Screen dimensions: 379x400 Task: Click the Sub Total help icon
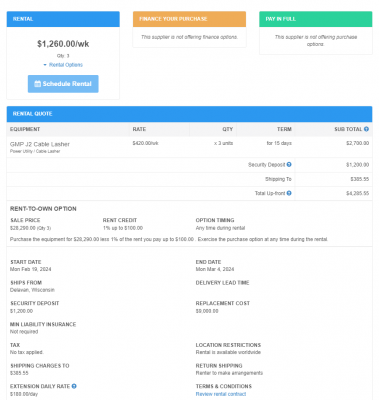coord(366,129)
